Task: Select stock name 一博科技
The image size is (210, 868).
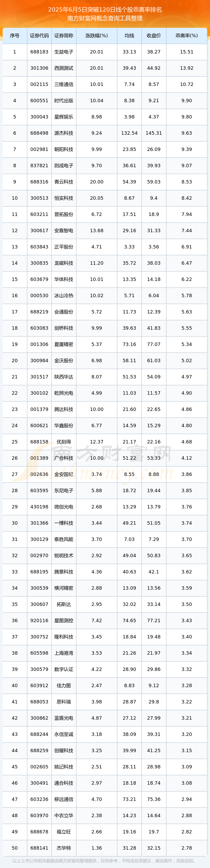Action: [x=64, y=523]
